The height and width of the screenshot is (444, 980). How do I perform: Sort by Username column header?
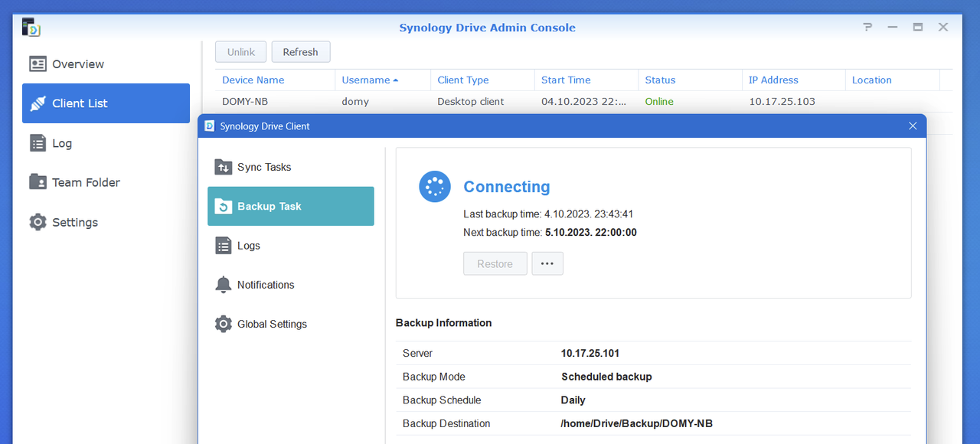(x=383, y=80)
